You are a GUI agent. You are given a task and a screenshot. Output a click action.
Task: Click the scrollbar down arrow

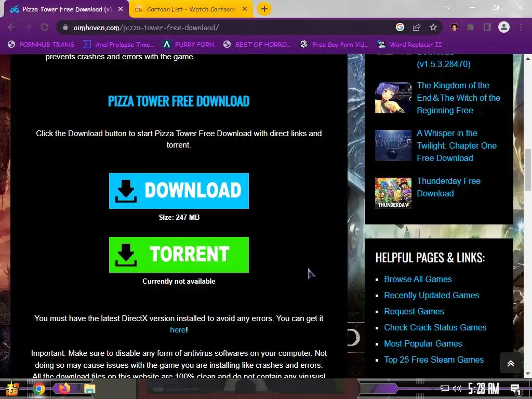click(528, 374)
